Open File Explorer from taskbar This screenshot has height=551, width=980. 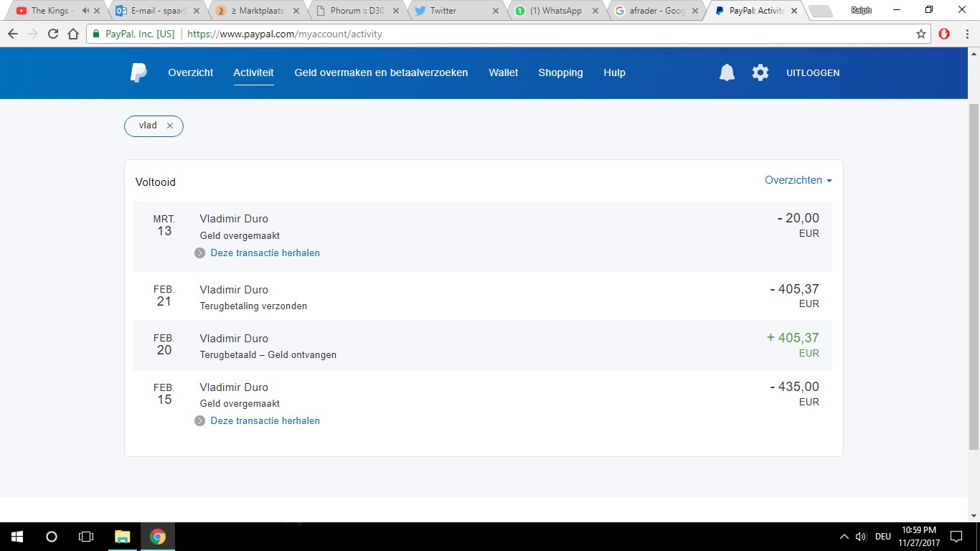(123, 537)
